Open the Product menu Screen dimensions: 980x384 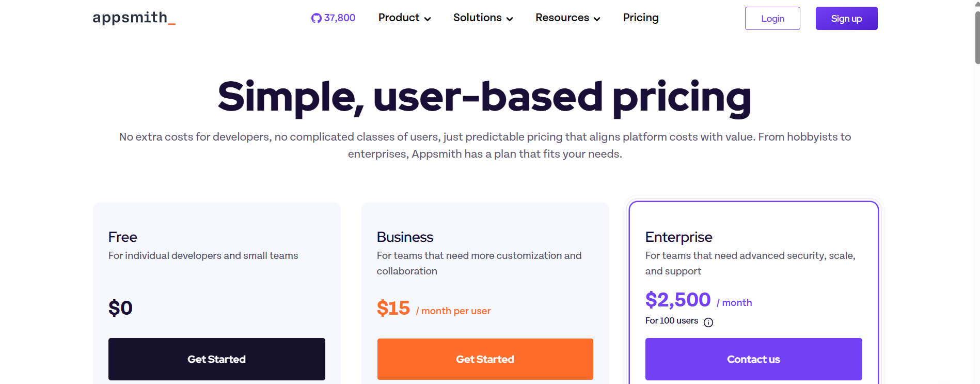[x=399, y=18]
